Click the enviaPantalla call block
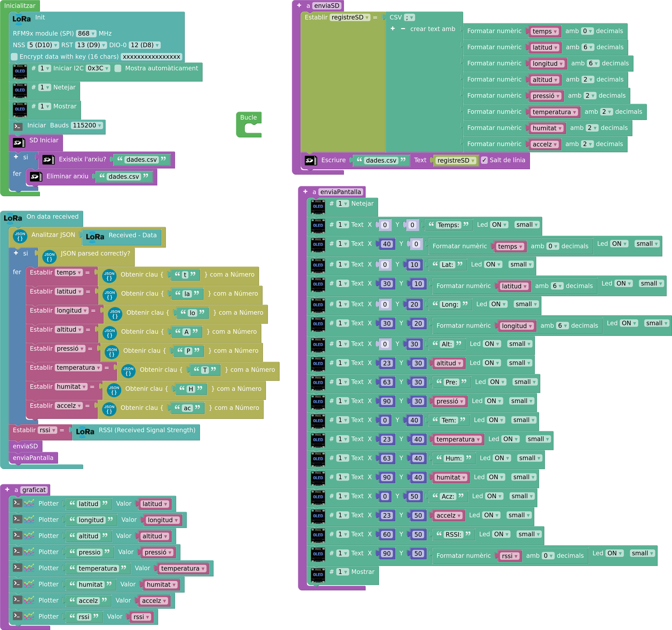 [x=33, y=458]
